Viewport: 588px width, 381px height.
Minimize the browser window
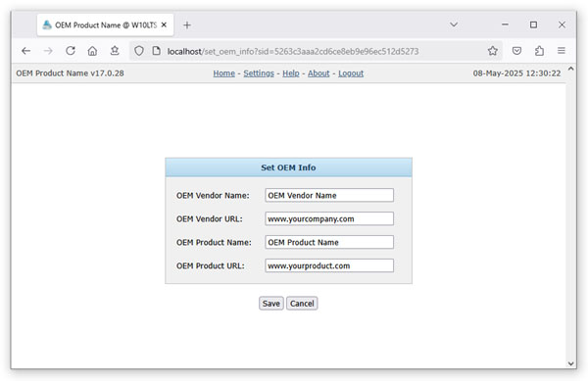(x=505, y=24)
